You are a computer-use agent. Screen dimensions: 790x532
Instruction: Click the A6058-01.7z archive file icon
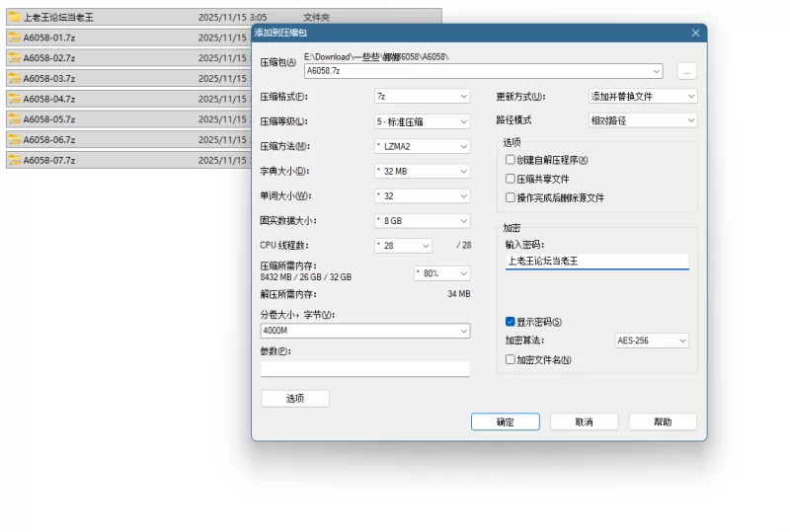(14, 38)
